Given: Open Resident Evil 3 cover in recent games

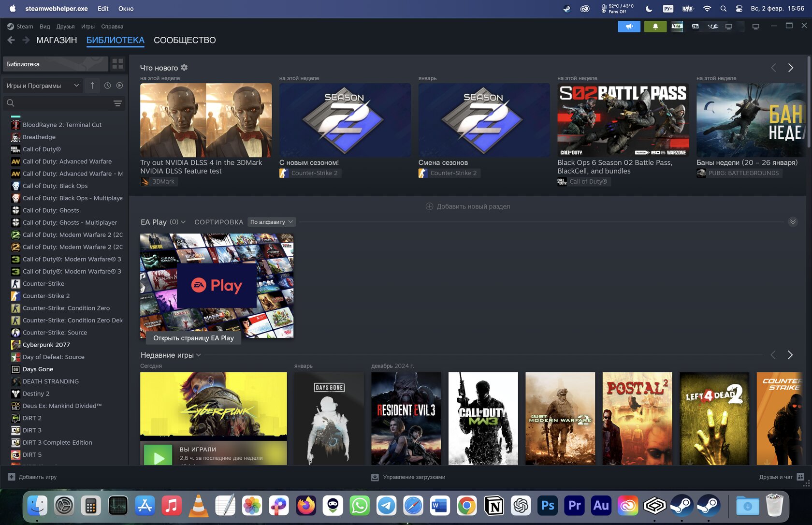Looking at the screenshot, I should click(406, 419).
